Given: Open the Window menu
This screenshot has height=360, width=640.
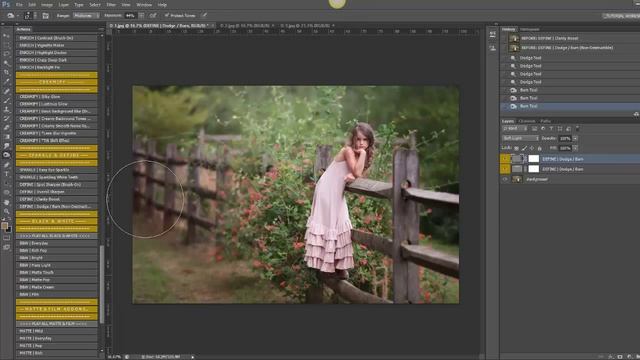Looking at the screenshot, I should pyautogui.click(x=144, y=5).
